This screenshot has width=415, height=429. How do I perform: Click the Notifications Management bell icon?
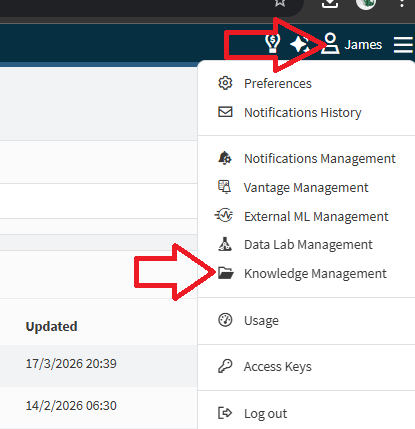[x=225, y=158]
